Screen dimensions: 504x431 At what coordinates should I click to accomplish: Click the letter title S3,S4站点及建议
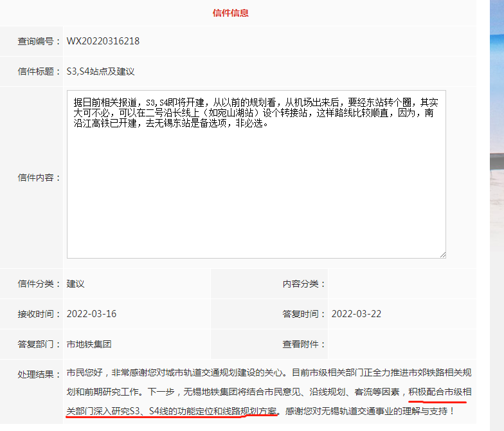pyautogui.click(x=101, y=71)
